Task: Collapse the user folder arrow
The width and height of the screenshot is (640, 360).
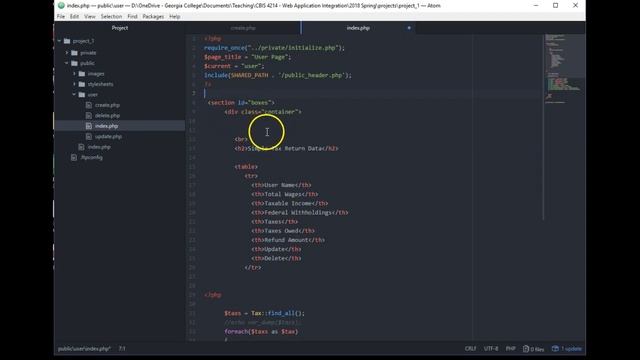Action: pos(74,95)
